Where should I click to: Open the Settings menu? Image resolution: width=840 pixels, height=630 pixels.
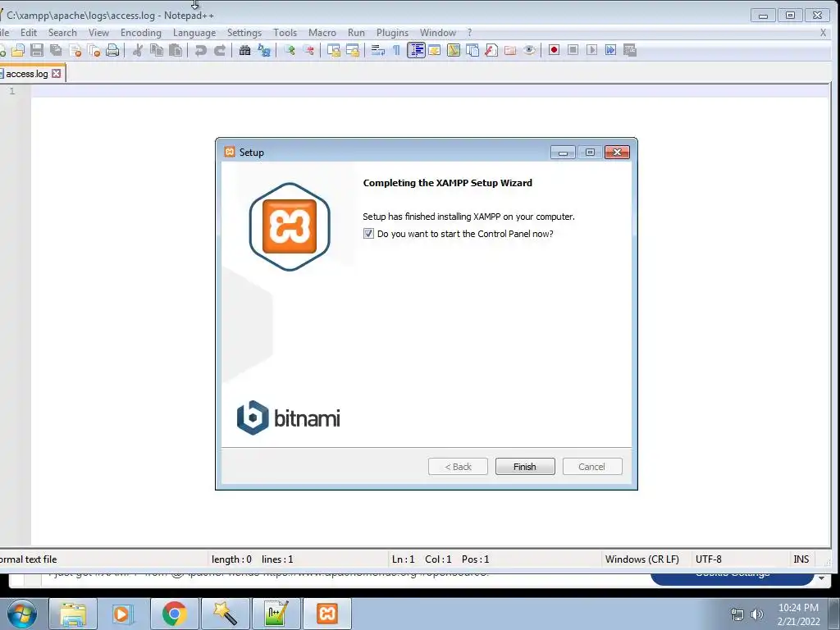(x=244, y=33)
